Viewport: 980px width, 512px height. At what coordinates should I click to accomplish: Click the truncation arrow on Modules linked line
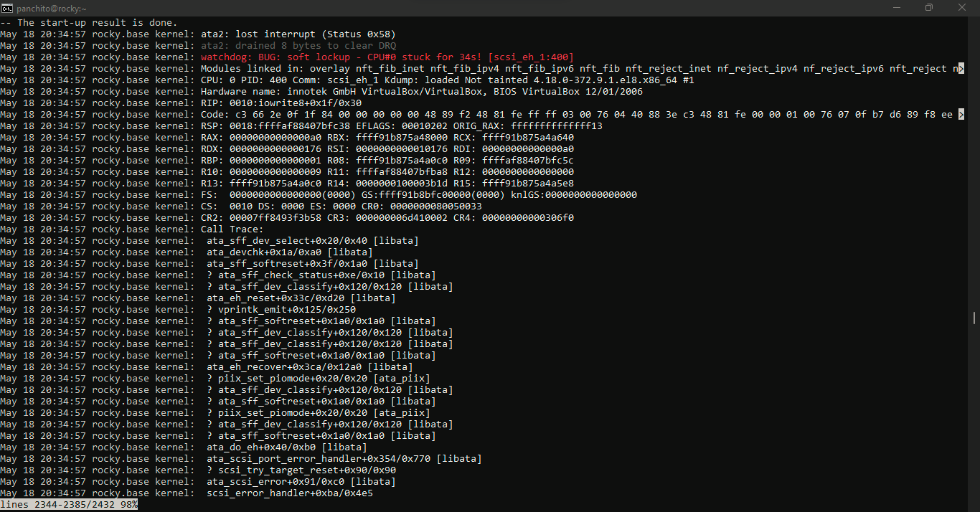[961, 69]
